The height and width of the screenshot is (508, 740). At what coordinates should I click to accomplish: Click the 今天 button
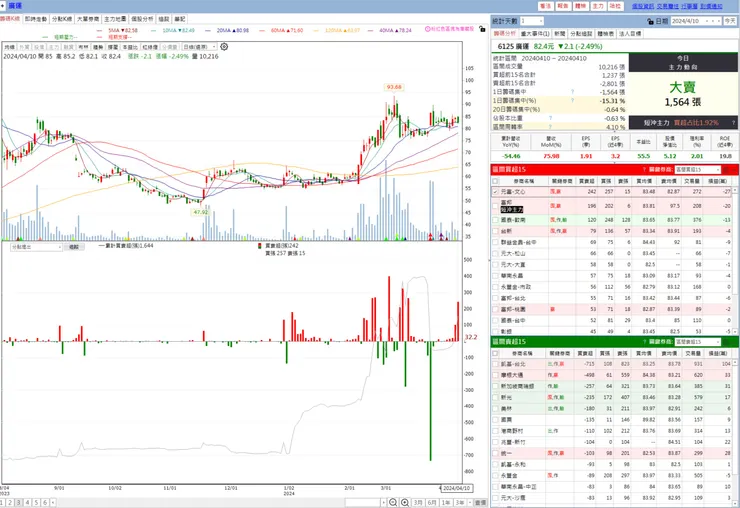[x=730, y=21]
